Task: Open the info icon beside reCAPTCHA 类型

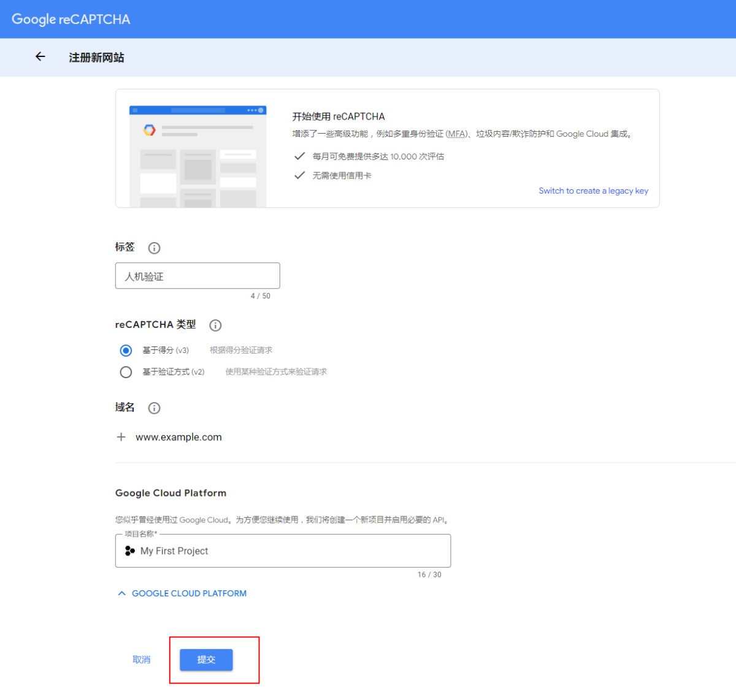Action: point(215,325)
